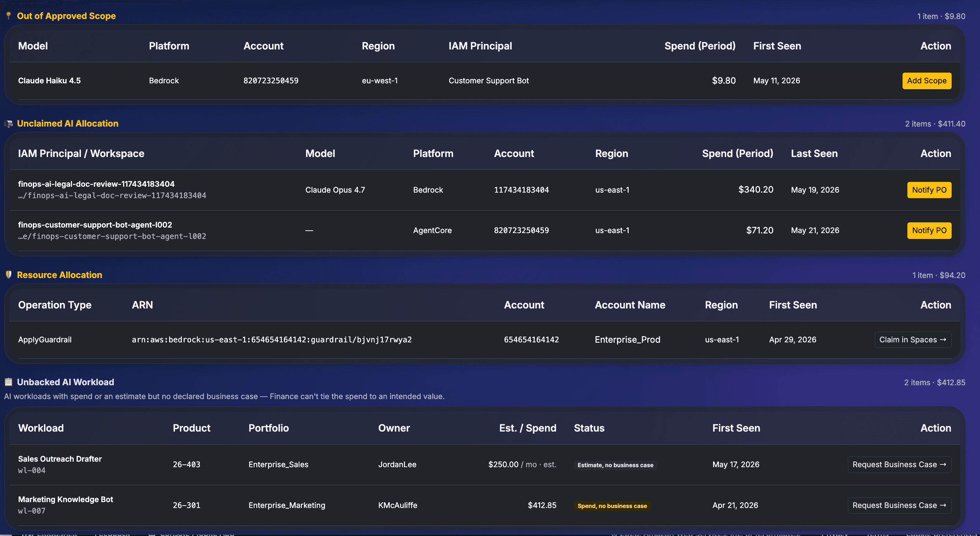Click account number 654654164142
The height and width of the screenshot is (536, 980).
(531, 340)
